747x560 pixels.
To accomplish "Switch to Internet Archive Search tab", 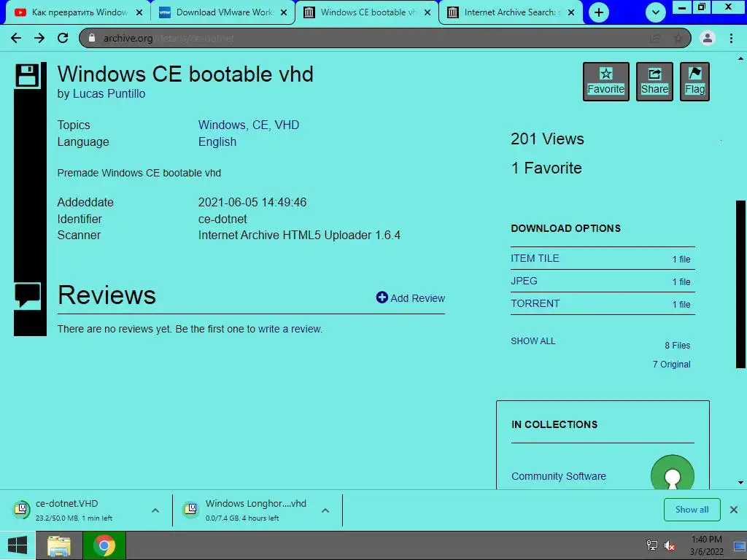I will (x=511, y=12).
